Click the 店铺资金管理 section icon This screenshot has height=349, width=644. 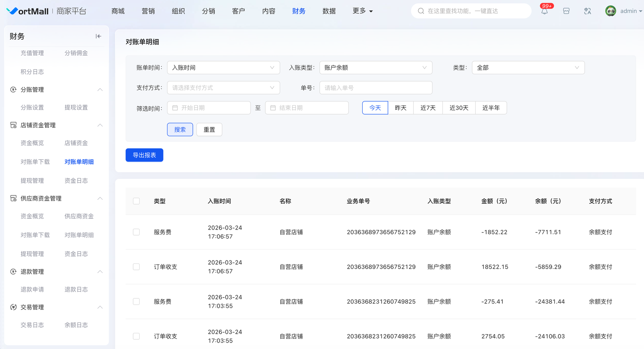pyautogui.click(x=13, y=125)
